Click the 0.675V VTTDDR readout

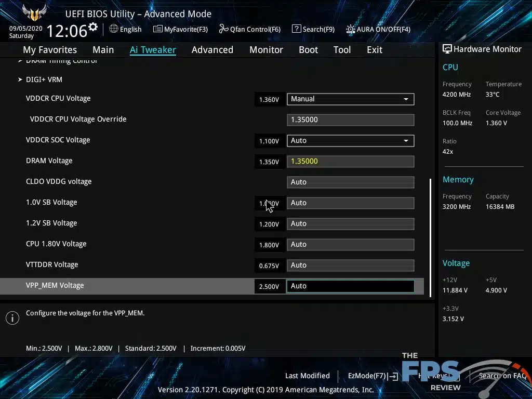pyautogui.click(x=269, y=266)
